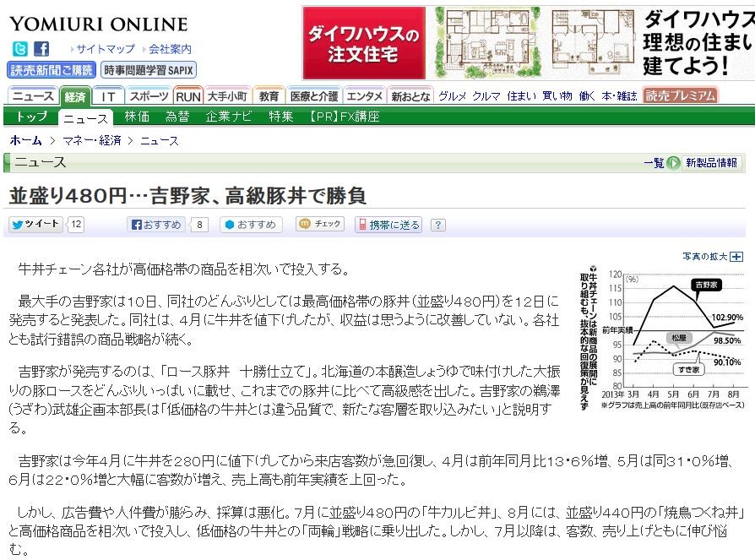755x560 pixels.
Task: Click the ツイート tweet button
Action: coord(35,225)
